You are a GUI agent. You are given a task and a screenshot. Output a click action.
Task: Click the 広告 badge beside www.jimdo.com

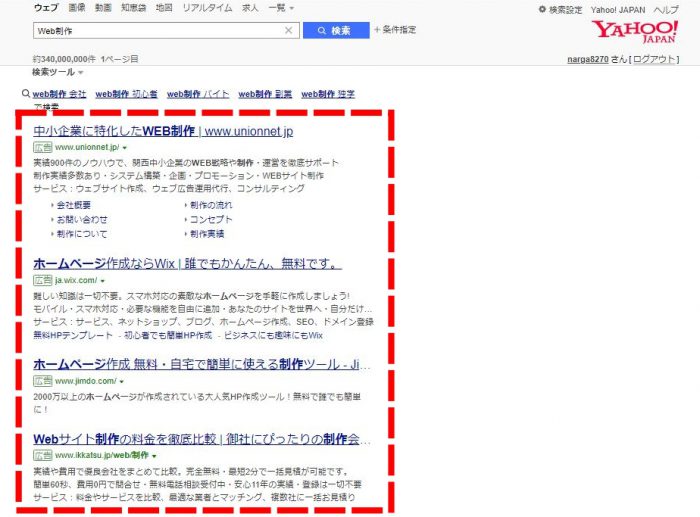(43, 381)
